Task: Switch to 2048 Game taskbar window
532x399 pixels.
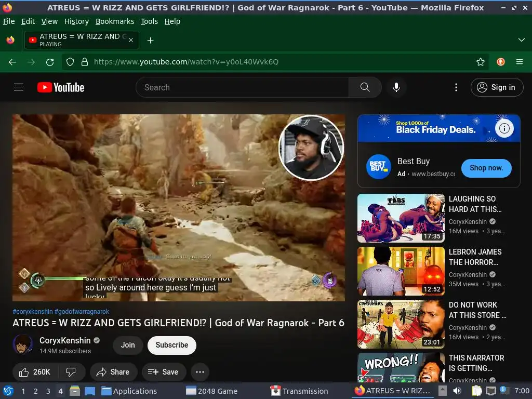Action: (212, 391)
